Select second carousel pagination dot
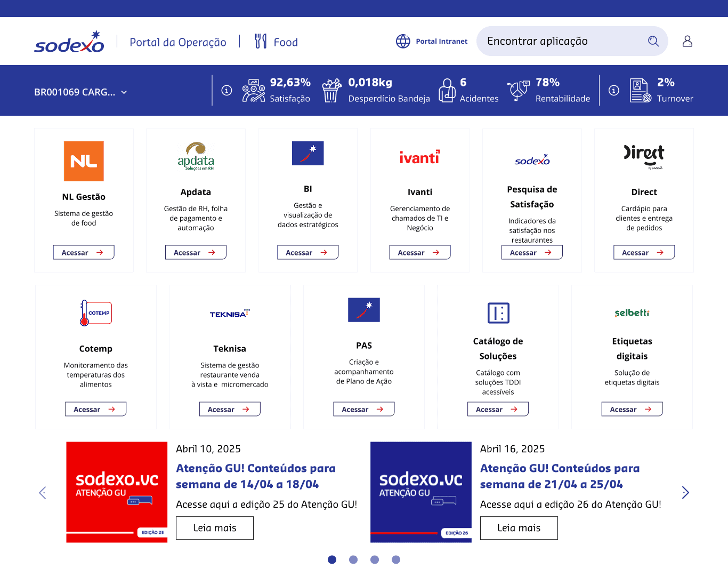 (353, 559)
